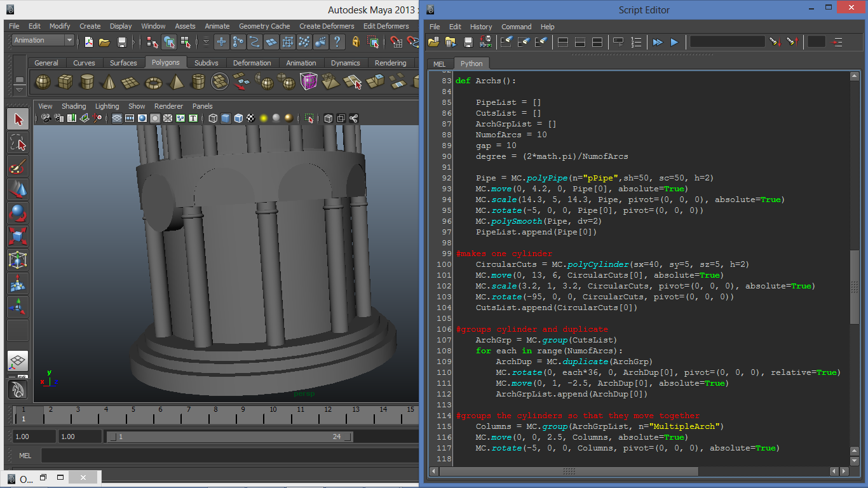Activate the Scale tool
Image resolution: width=868 pixels, height=488 pixels.
click(18, 236)
